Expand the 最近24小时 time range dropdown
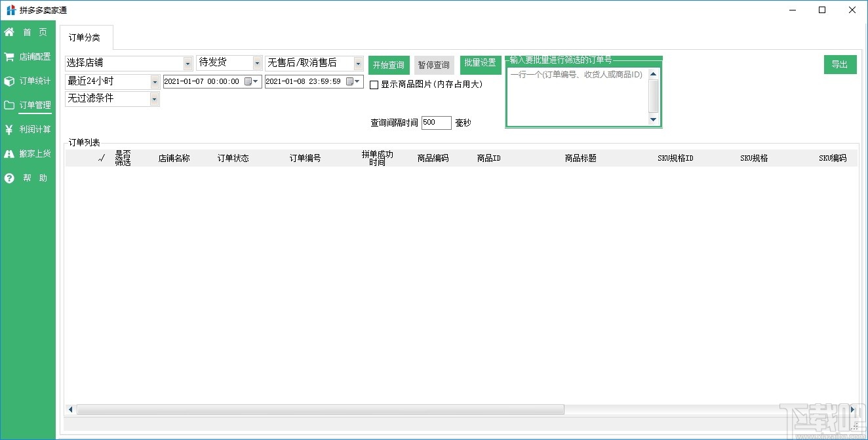868x440 pixels. [155, 81]
